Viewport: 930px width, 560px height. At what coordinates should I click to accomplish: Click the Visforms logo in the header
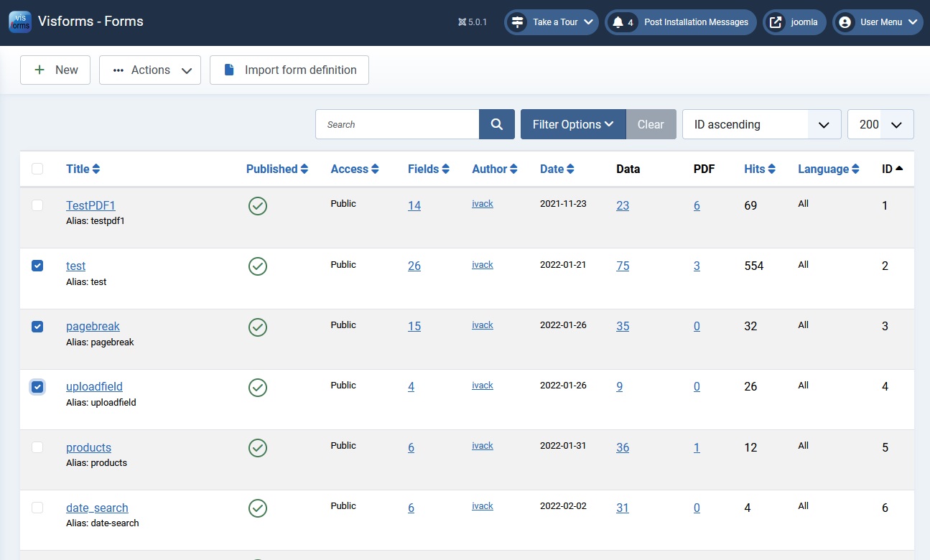click(x=20, y=22)
